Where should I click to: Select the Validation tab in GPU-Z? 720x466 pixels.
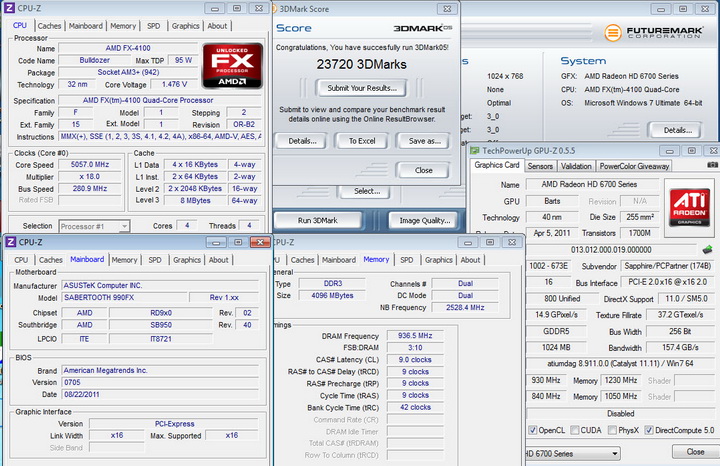click(x=576, y=166)
